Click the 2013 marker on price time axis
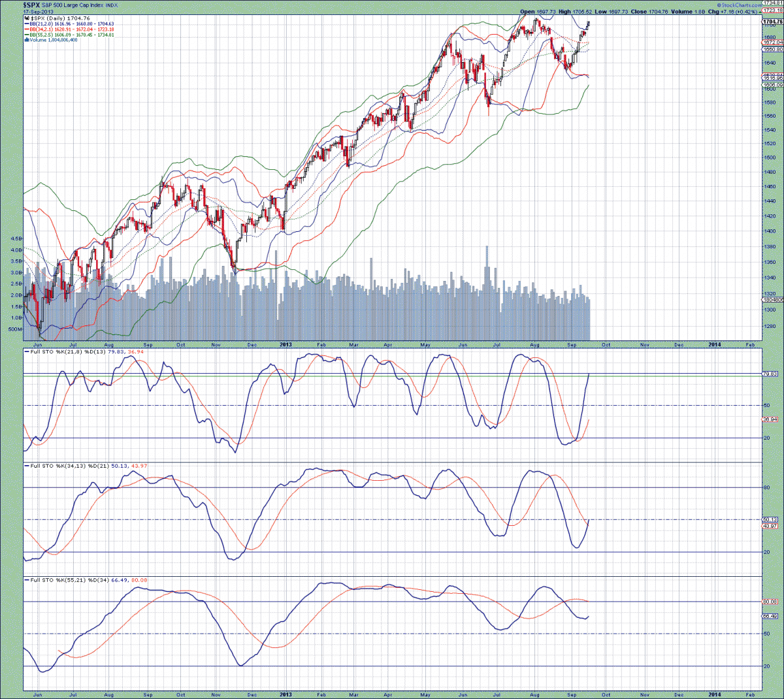 tap(286, 344)
